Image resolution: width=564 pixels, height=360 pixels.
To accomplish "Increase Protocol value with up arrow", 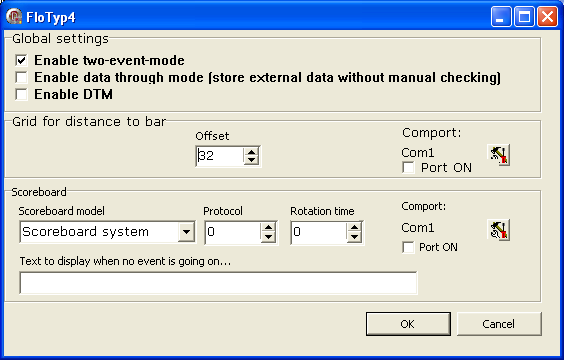I will pos(268,227).
